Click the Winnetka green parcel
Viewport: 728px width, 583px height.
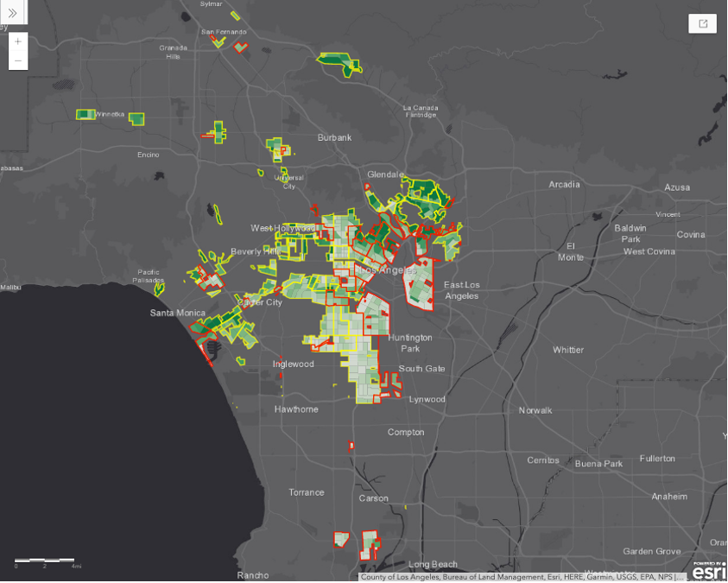coord(85,114)
